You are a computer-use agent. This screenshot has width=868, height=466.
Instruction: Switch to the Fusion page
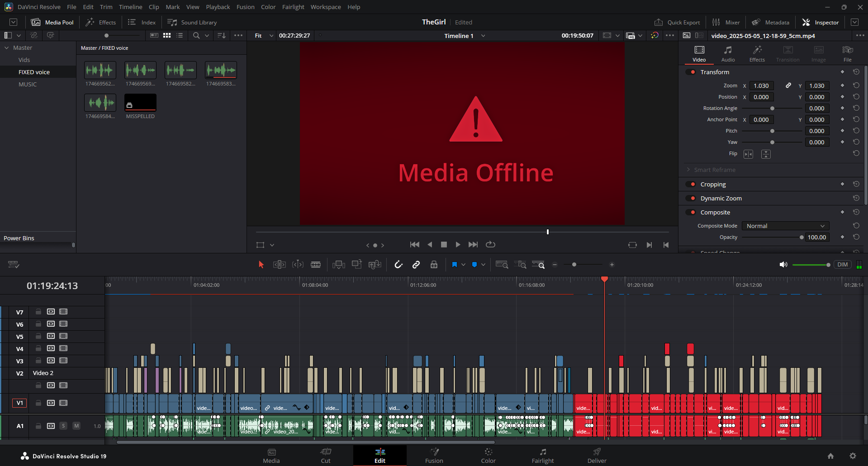click(434, 455)
